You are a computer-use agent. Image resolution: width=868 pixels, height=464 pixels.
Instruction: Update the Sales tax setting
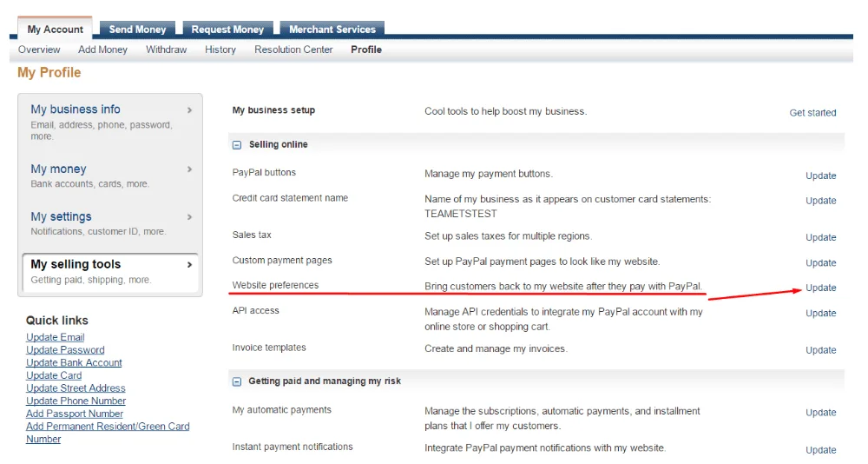click(820, 237)
